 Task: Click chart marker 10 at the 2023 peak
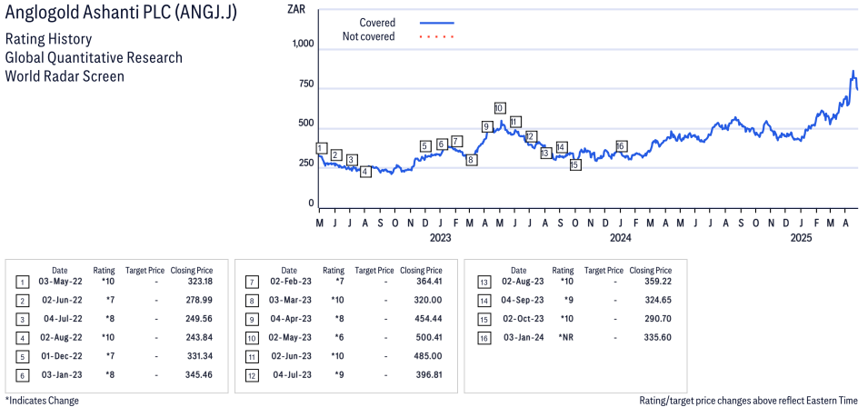(499, 108)
